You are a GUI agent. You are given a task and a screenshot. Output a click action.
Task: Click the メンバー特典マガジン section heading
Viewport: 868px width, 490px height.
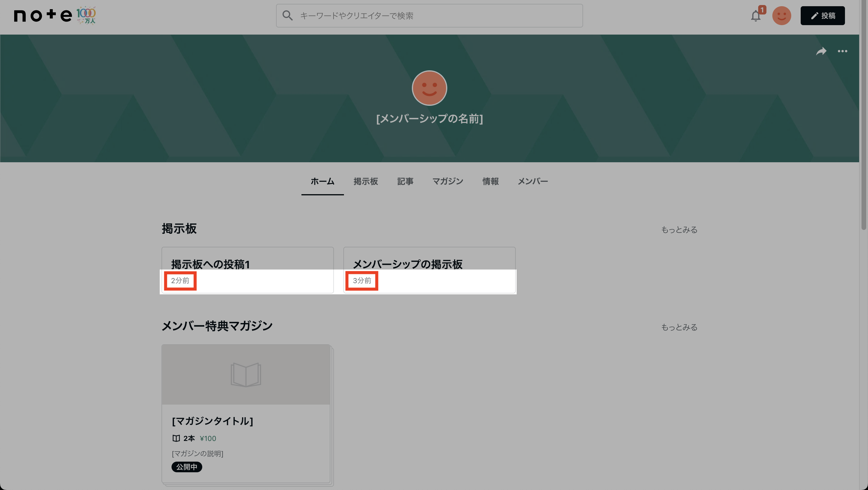click(217, 326)
